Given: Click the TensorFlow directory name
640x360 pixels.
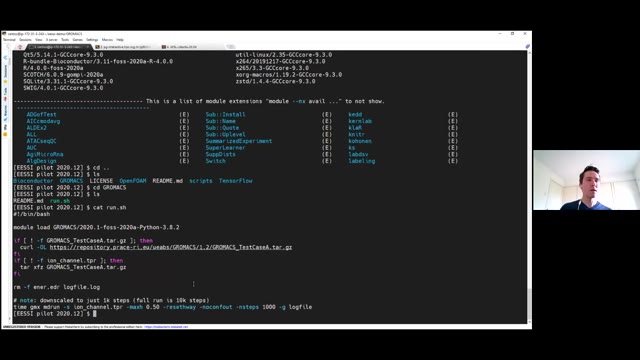Looking at the screenshot, I should (236, 181).
